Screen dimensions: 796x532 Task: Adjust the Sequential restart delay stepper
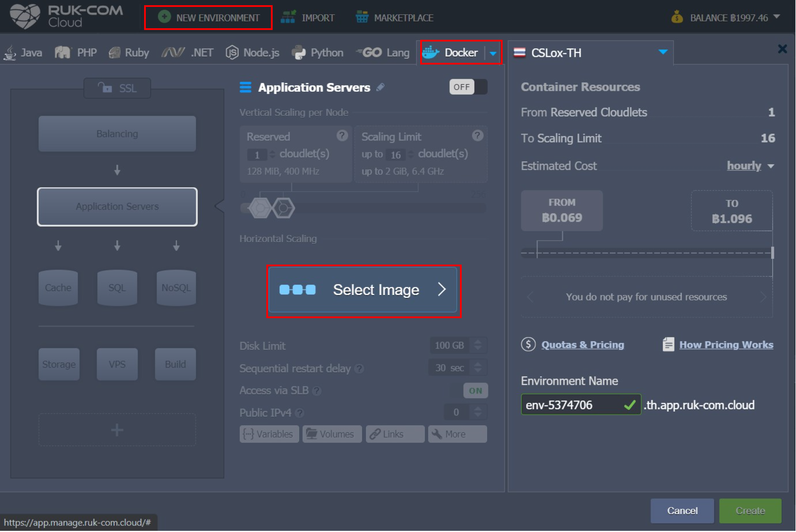point(478,368)
